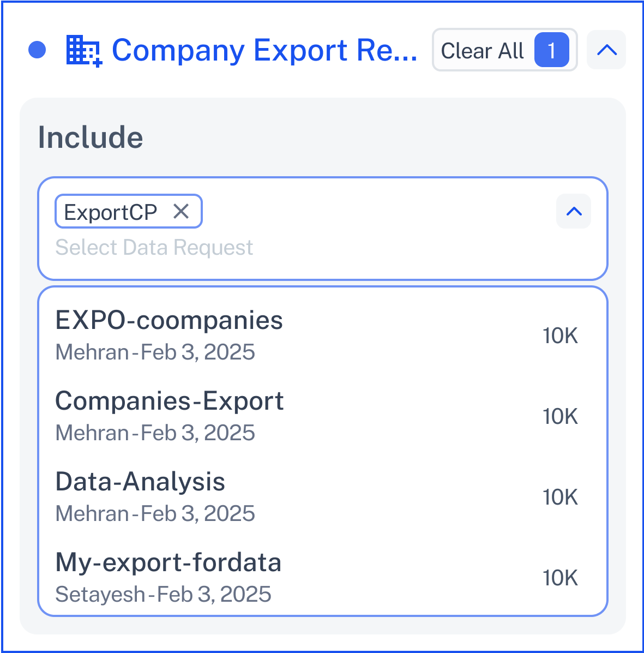Click 10K count next to My-export-fordata
The height and width of the screenshot is (653, 644).
[x=561, y=578]
